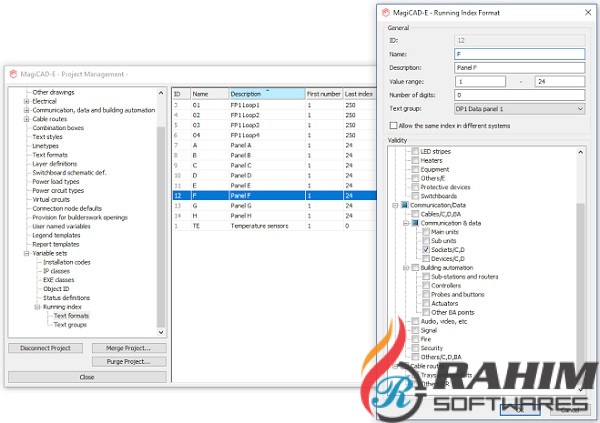Image resolution: width=600 pixels, height=423 pixels.
Task: Select Installation codes tree item
Action: coord(67,262)
